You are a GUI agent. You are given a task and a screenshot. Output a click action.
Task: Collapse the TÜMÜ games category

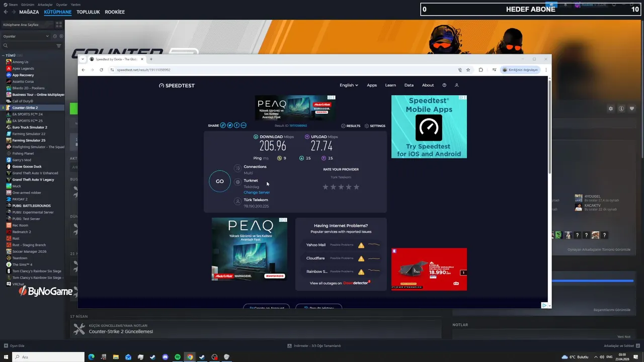pyautogui.click(x=3, y=55)
